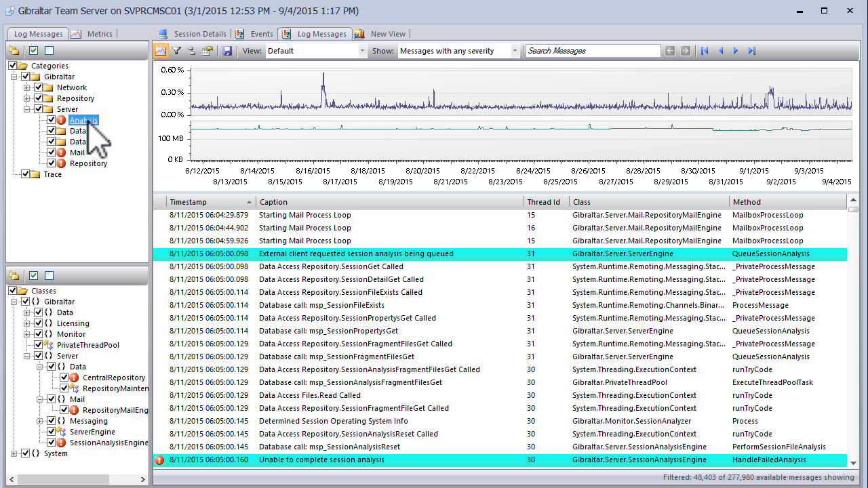Click error icon beside Analysis category
The image size is (868, 488).
pos(61,120)
